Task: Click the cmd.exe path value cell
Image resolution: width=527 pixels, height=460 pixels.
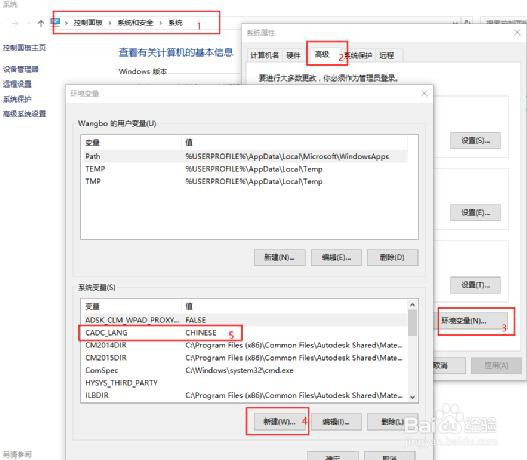Action: [239, 370]
